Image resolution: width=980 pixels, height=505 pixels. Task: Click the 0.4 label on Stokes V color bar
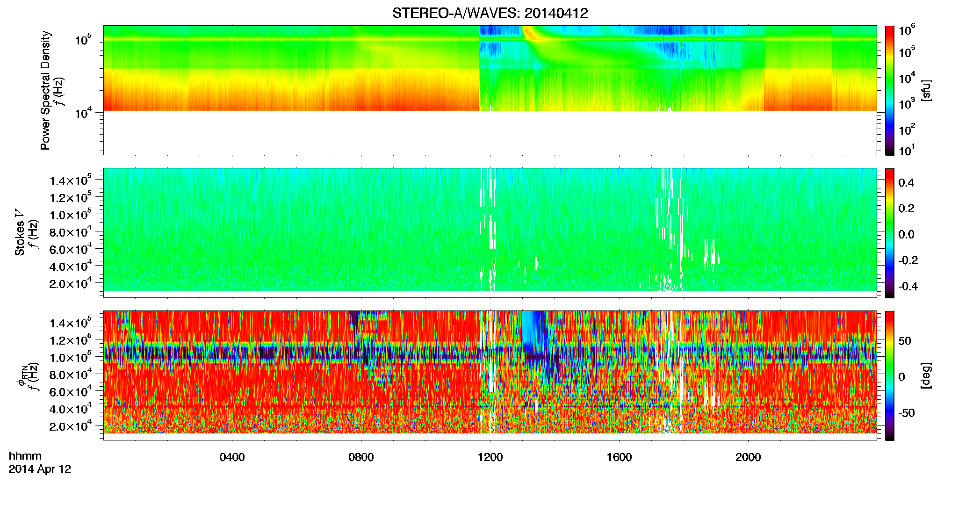click(906, 183)
